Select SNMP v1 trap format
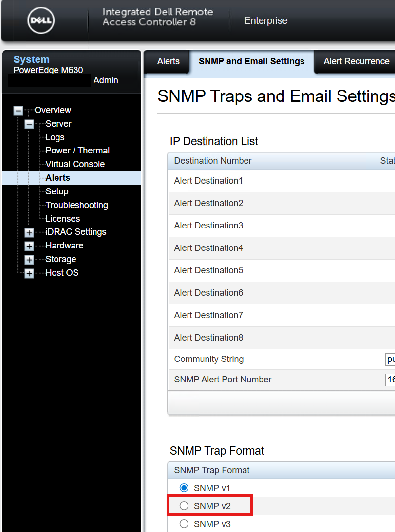 pyautogui.click(x=184, y=488)
